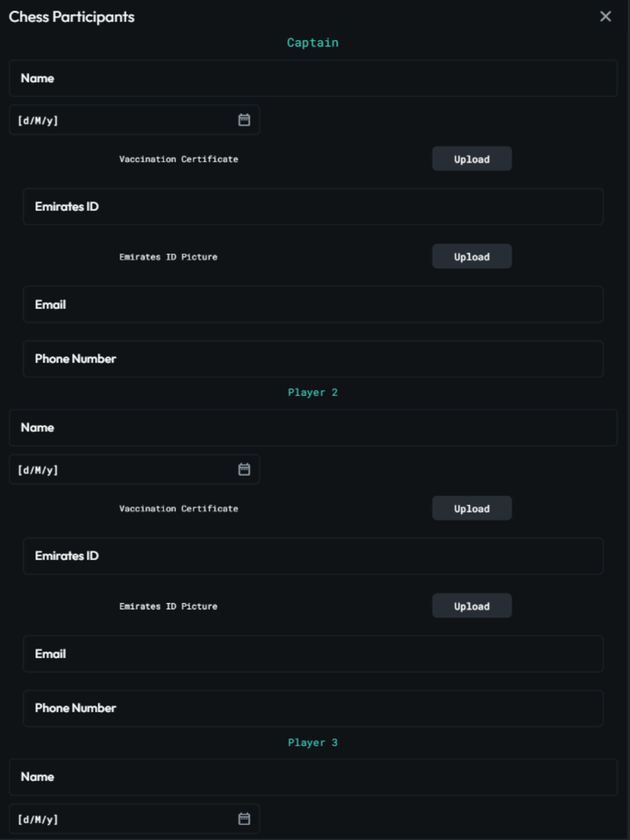Open the Captain's date picker calendar icon
The image size is (630, 840).
[x=244, y=120]
